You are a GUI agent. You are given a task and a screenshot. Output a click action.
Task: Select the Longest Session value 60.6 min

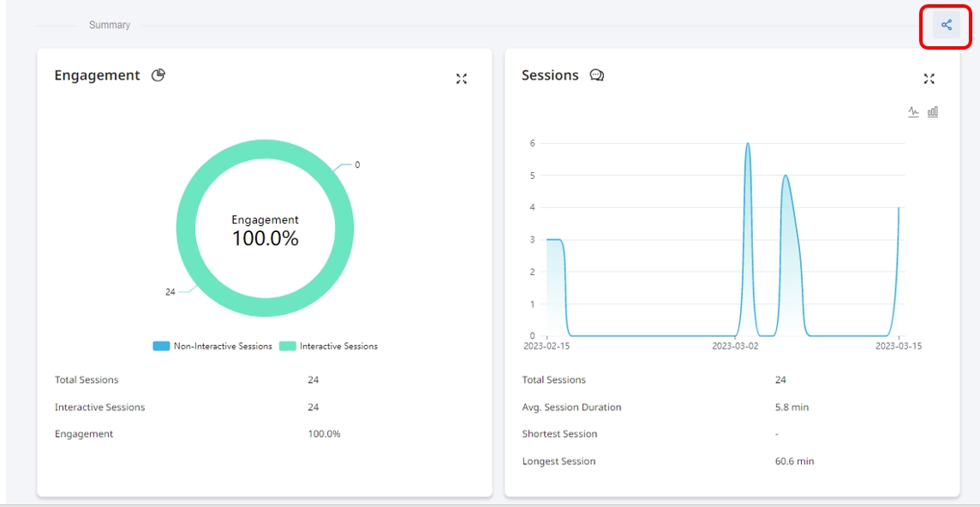point(794,462)
